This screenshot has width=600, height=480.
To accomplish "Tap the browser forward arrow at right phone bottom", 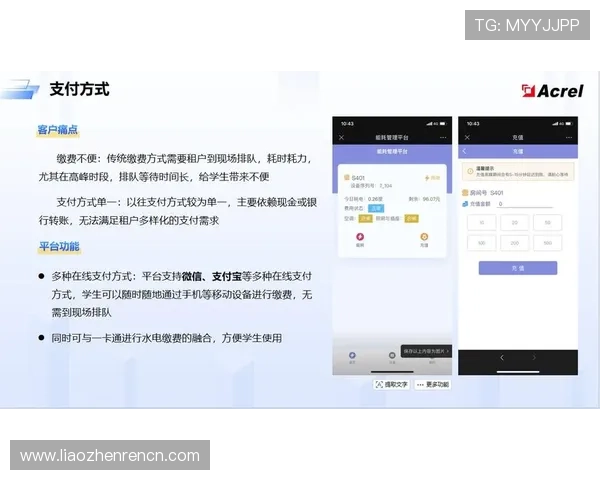I will 534,358.
